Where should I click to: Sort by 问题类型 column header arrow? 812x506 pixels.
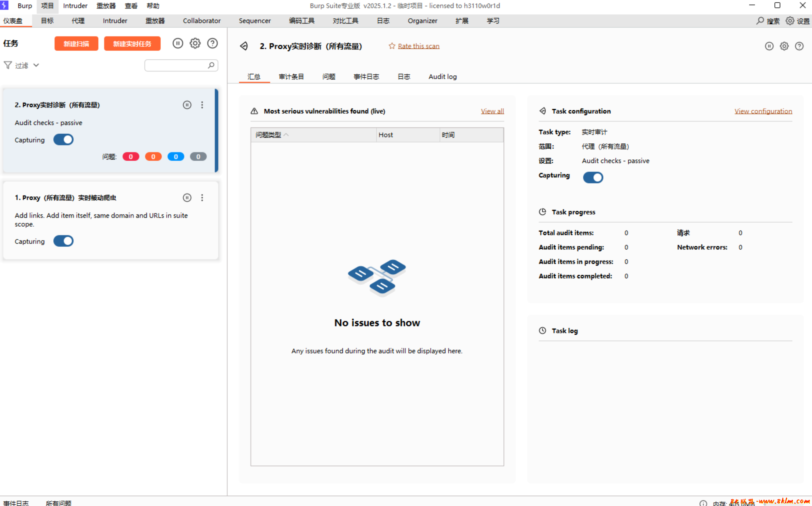coord(286,135)
